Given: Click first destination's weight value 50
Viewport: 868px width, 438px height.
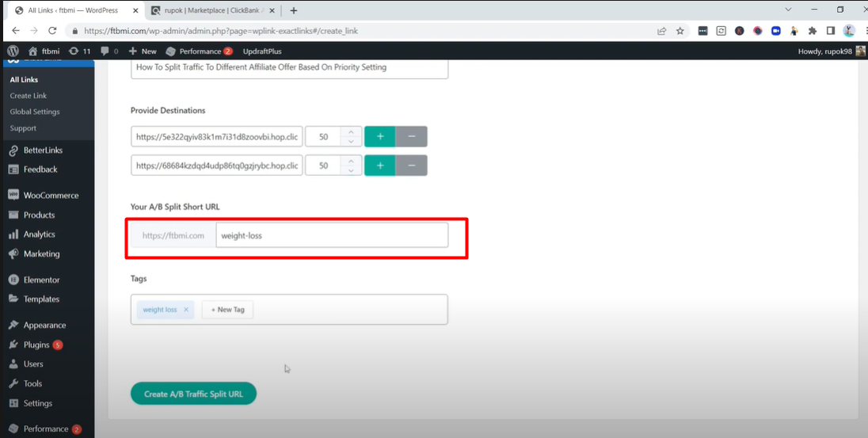Looking at the screenshot, I should [323, 137].
